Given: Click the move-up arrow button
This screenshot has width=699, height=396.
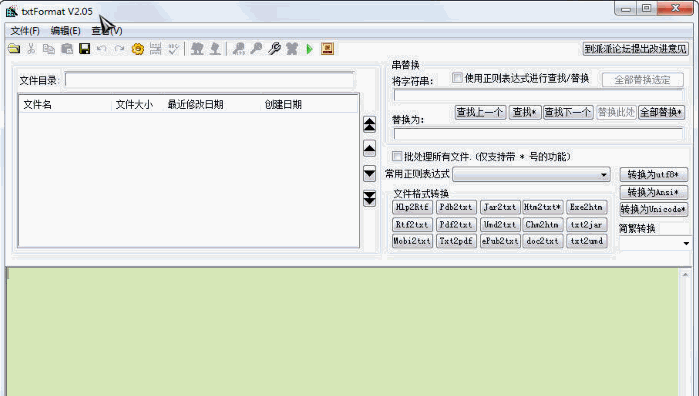Looking at the screenshot, I should tap(370, 148).
